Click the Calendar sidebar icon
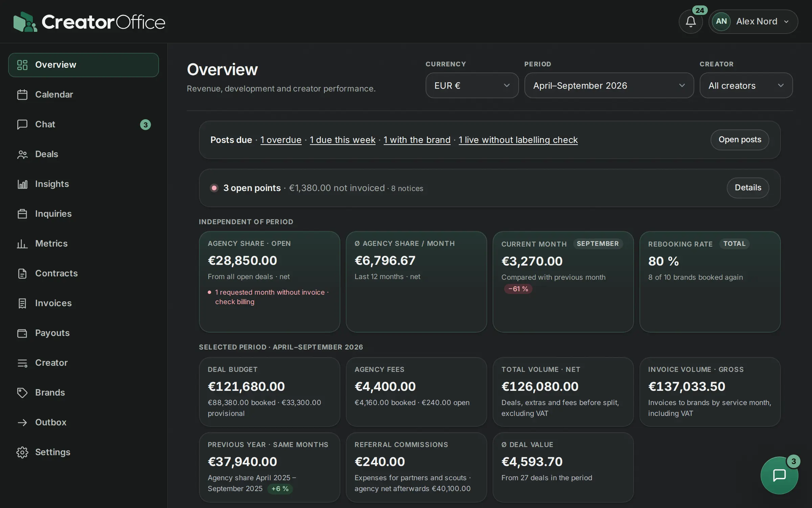The image size is (812, 508). pyautogui.click(x=22, y=94)
